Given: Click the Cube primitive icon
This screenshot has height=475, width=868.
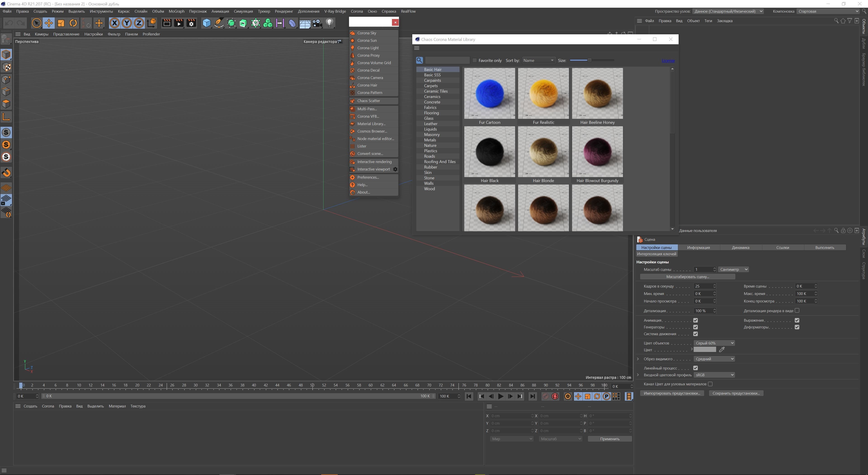Looking at the screenshot, I should point(206,23).
